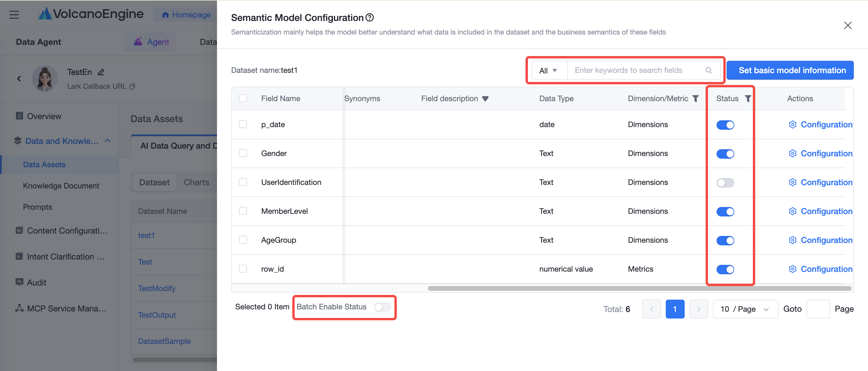Click the Overview sidebar icon
Image resolution: width=868 pixels, height=371 pixels.
[x=19, y=116]
